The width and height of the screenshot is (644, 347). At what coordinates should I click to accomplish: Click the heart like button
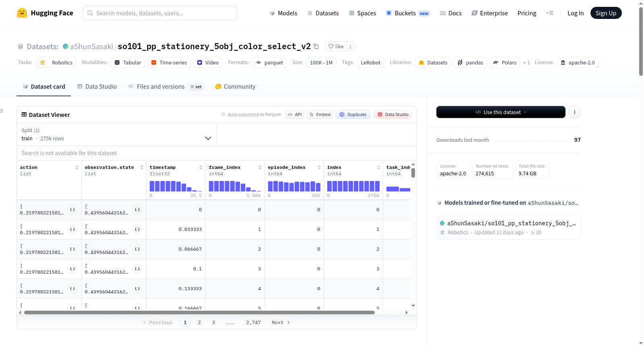336,46
